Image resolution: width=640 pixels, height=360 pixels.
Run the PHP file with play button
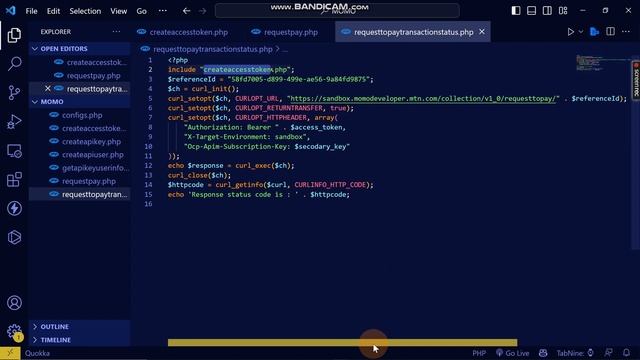pos(571,32)
